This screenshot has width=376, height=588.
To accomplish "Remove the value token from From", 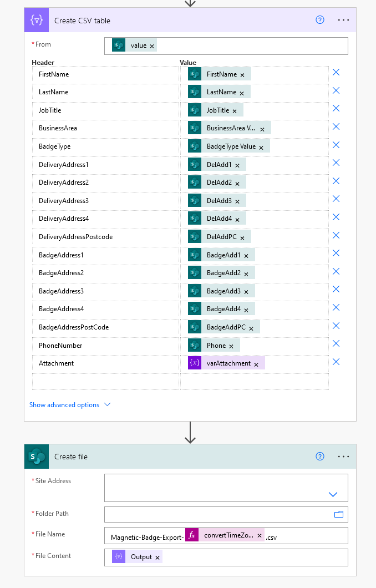I will point(152,46).
